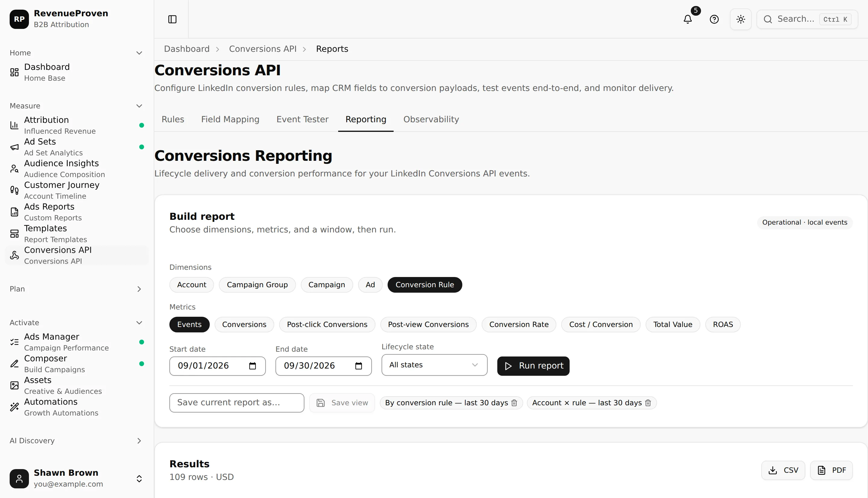Toggle the Conversion Rule dimension chip
This screenshot has height=498, width=868.
tap(425, 285)
